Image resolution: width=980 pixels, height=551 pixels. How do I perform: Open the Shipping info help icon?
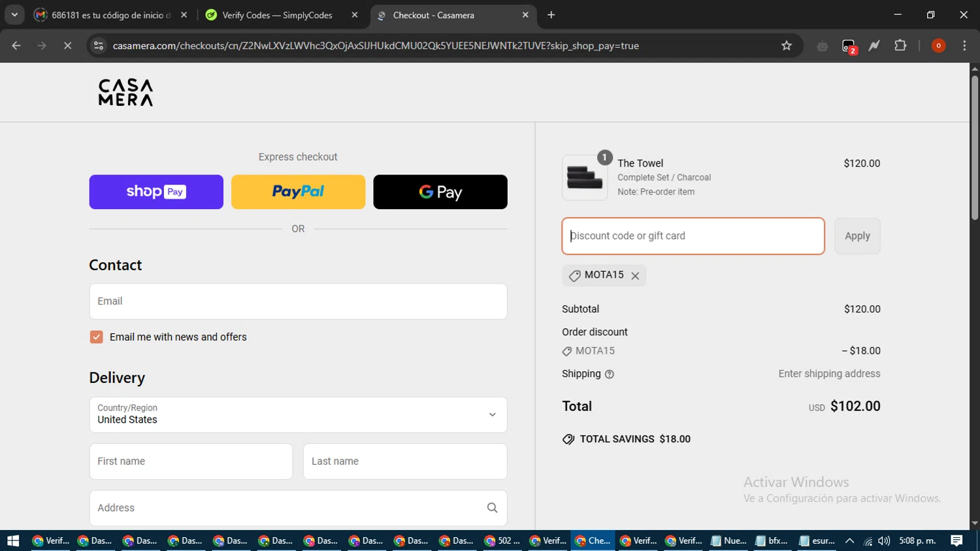610,375
